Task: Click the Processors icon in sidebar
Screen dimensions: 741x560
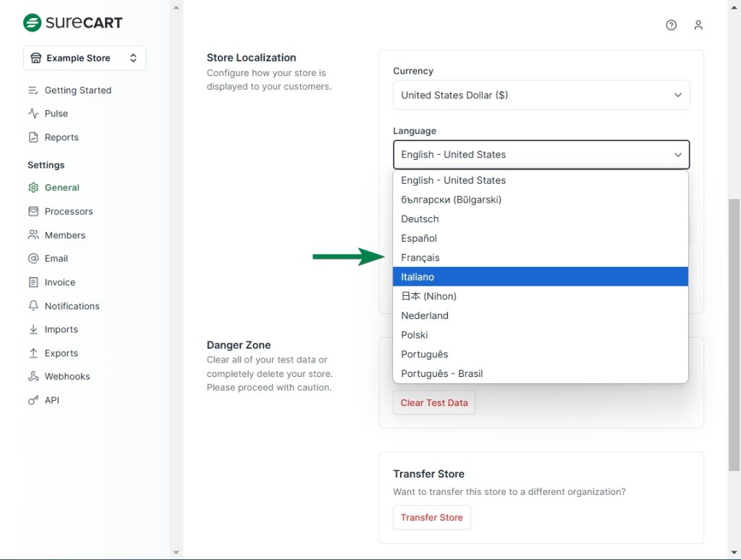Action: click(33, 211)
